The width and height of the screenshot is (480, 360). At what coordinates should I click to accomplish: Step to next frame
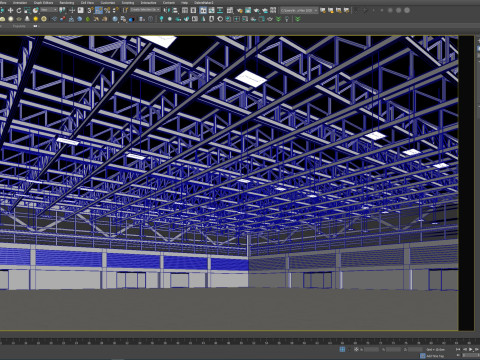pyautogui.click(x=477, y=349)
